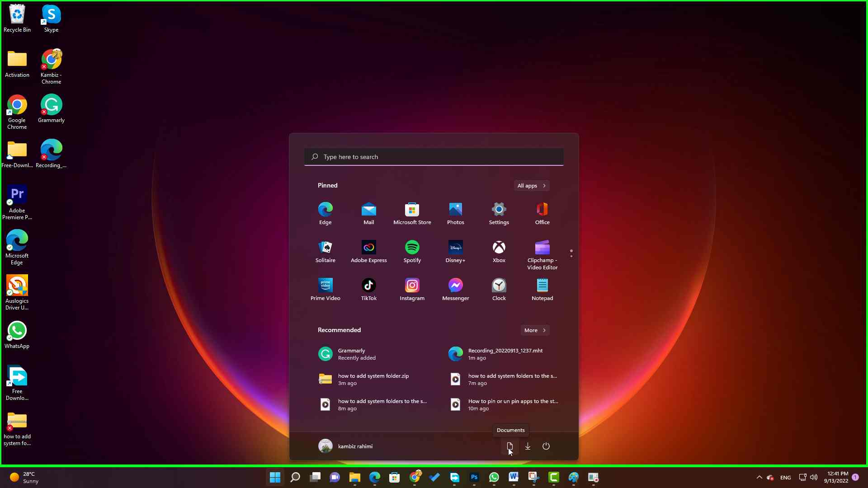Click the Power button in Start menu
This screenshot has height=488, width=868.
pos(546,446)
